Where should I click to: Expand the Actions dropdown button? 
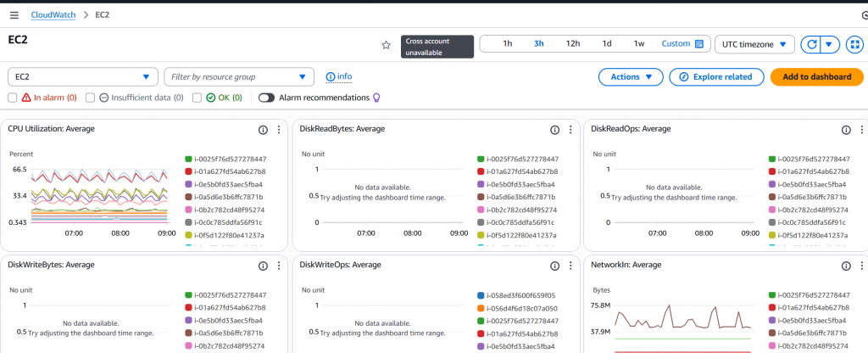pos(631,77)
